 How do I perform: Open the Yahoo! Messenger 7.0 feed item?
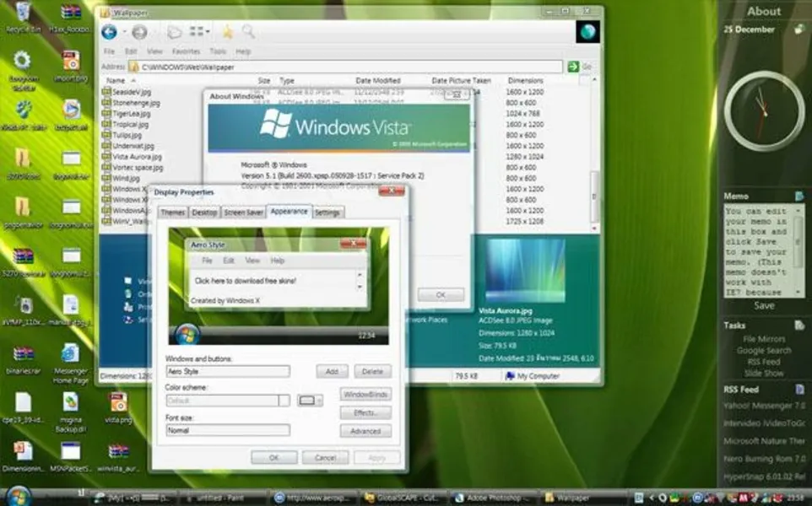tap(765, 406)
